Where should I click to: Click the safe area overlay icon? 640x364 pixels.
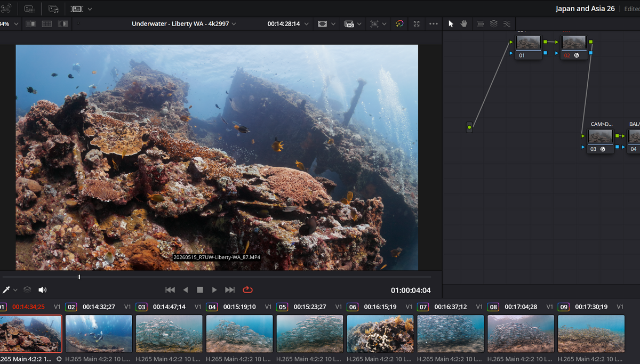322,24
